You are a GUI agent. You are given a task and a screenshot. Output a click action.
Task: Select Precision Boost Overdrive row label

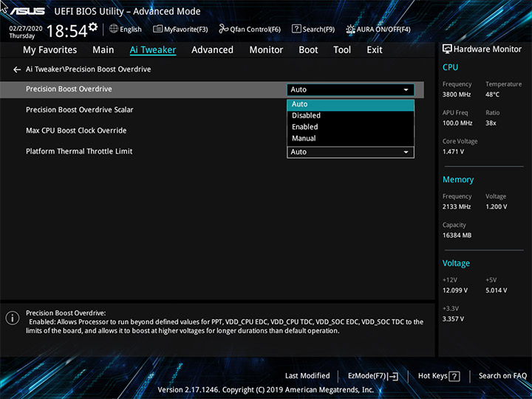pyautogui.click(x=69, y=89)
